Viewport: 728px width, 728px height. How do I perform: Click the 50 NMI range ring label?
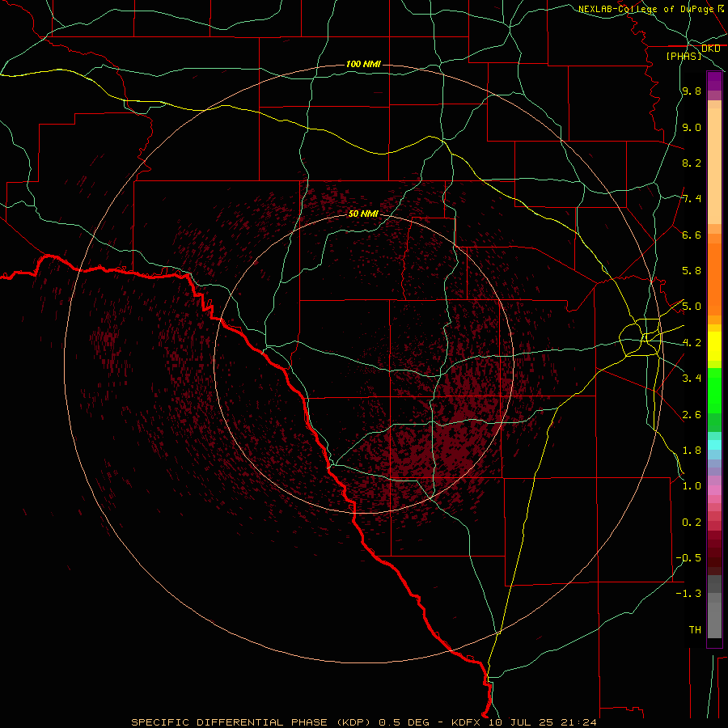click(x=363, y=214)
